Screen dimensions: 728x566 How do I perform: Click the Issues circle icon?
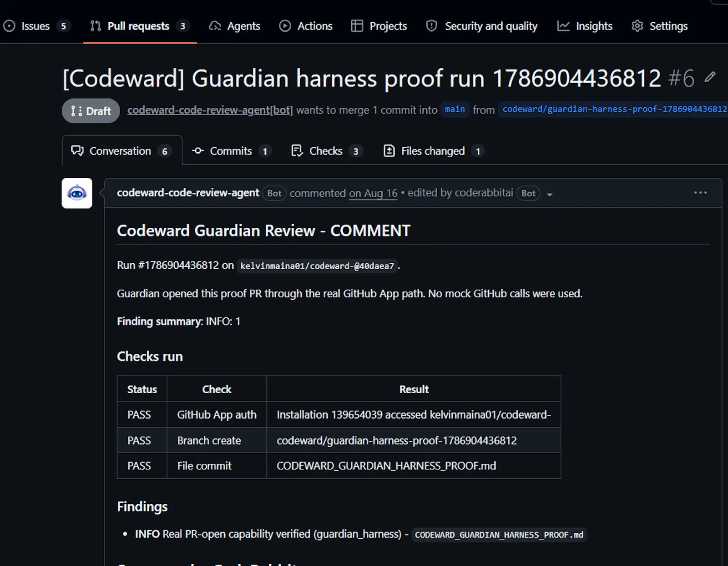pos(10,26)
